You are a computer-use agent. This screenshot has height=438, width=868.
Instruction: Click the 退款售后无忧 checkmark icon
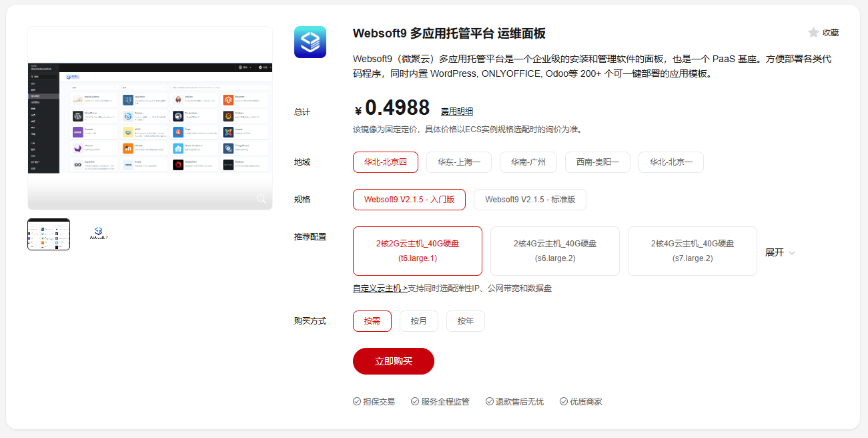[x=489, y=401]
